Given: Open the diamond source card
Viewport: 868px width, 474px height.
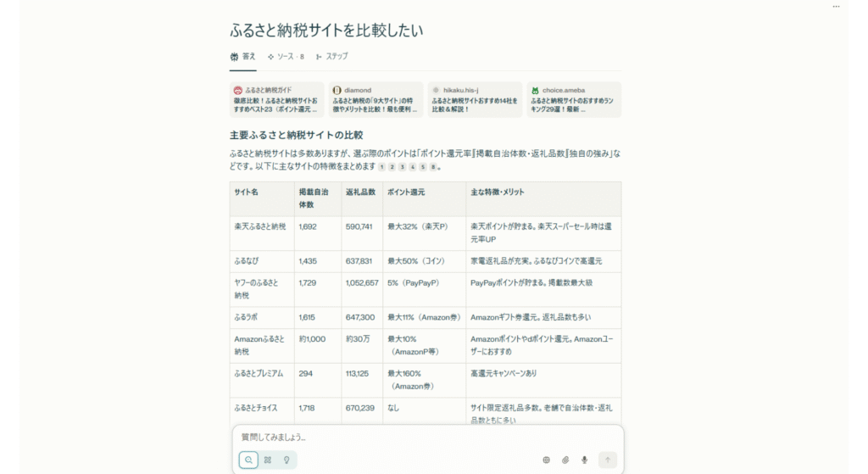Looking at the screenshot, I should click(x=376, y=100).
